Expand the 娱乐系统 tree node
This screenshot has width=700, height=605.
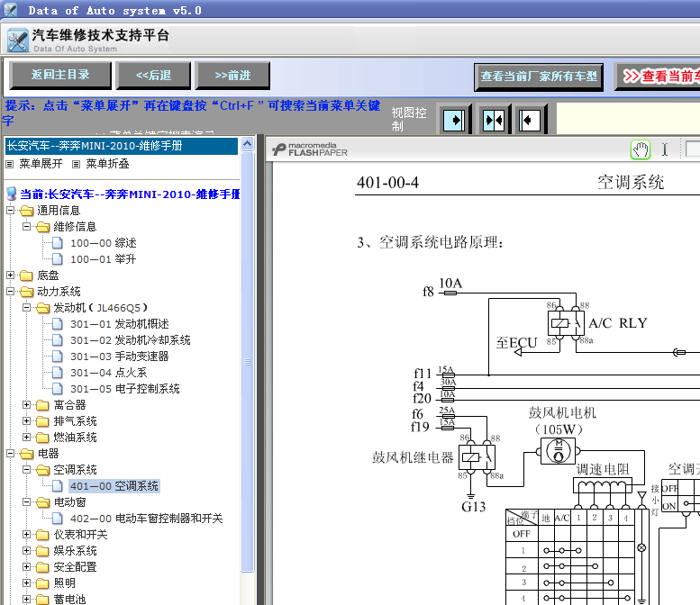coord(26,551)
